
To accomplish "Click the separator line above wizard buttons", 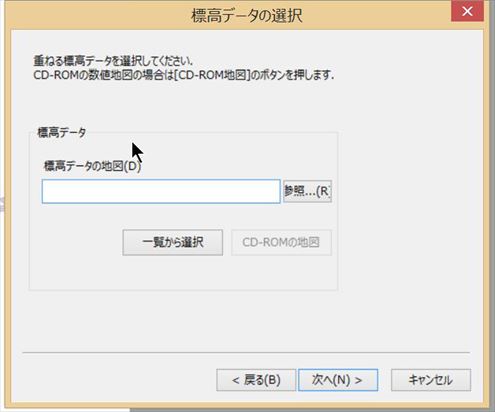I will (x=246, y=352).
